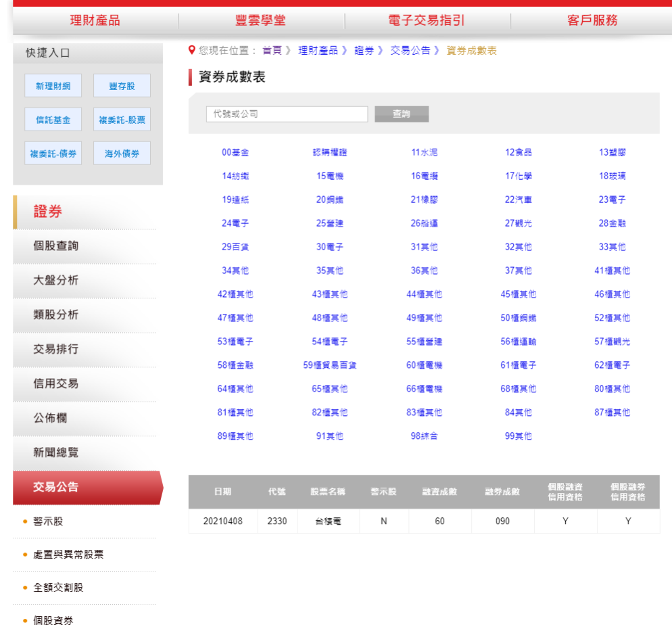The height and width of the screenshot is (629, 672).
Task: Open 海外債券 from quick entry panel
Action: (x=122, y=153)
